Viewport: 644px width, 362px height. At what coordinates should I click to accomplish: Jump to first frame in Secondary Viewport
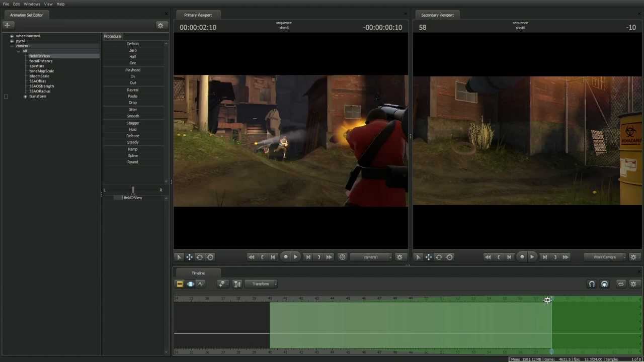(488, 257)
